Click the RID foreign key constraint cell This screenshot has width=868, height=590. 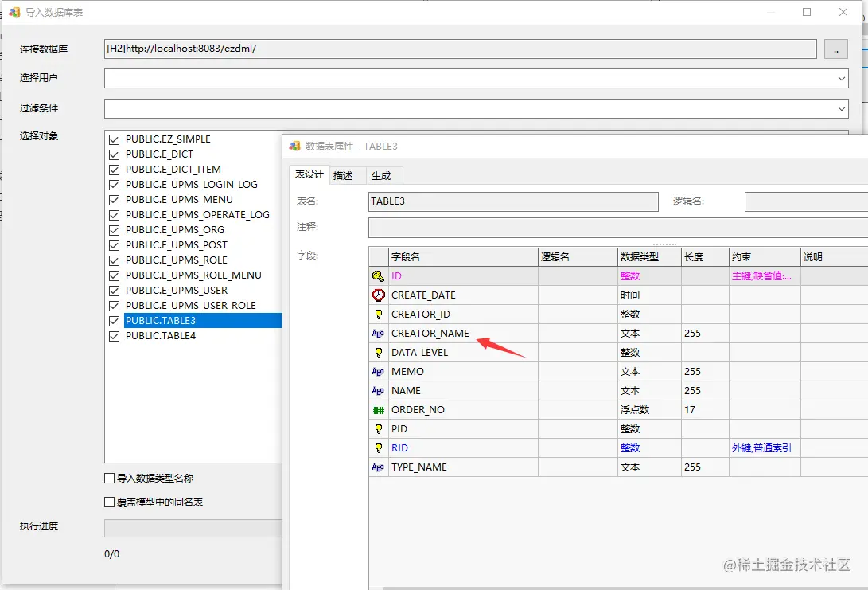(x=765, y=448)
